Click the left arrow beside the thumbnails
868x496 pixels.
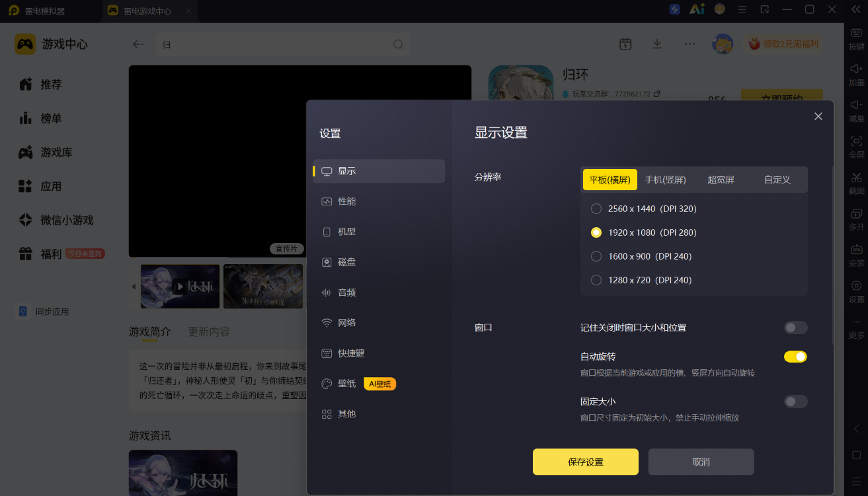(134, 287)
